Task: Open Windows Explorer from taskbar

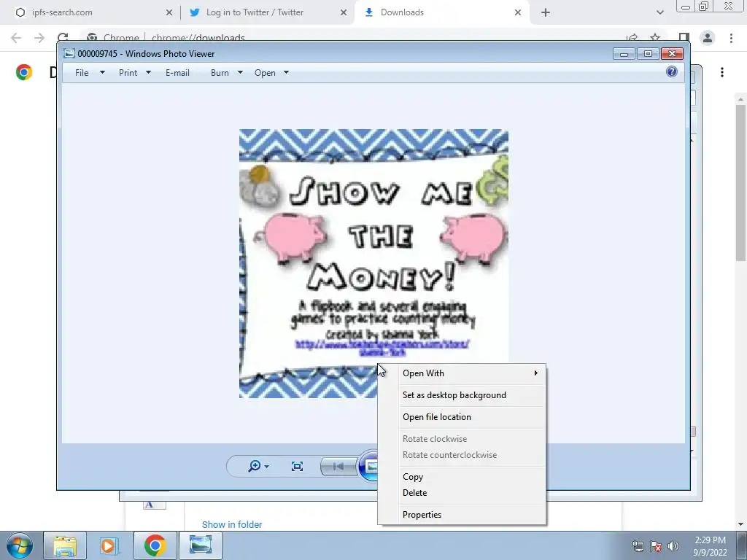Action: pos(65,545)
